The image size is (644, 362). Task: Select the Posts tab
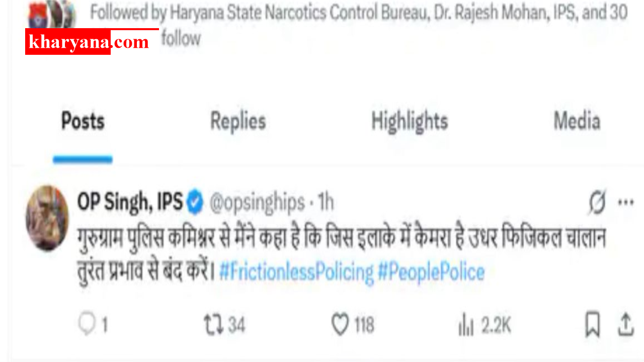[83, 121]
